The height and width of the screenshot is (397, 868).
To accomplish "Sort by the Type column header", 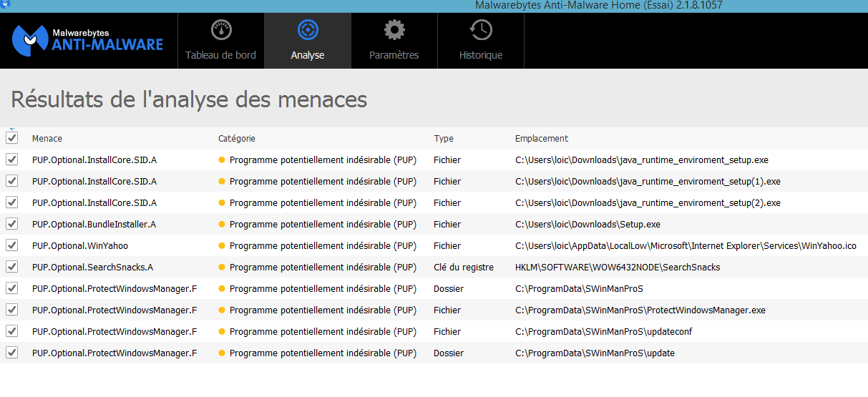I will (x=444, y=139).
